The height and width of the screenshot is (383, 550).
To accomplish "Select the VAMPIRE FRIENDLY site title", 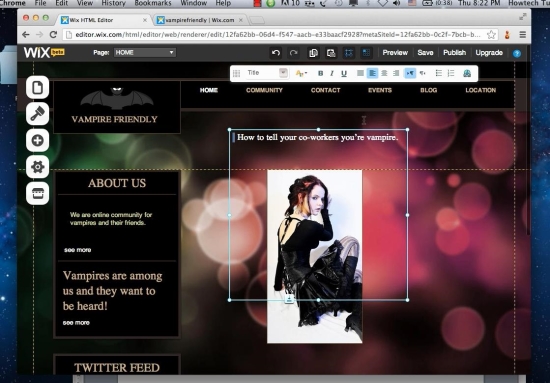I will point(114,119).
